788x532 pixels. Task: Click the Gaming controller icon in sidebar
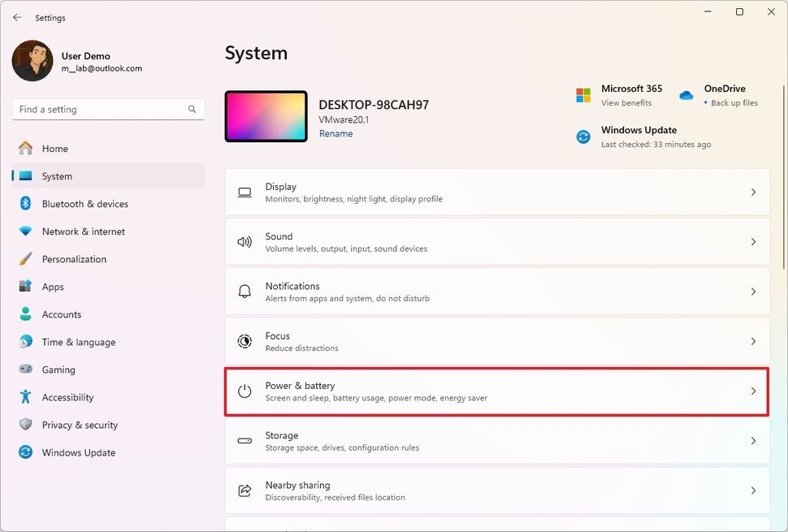point(26,370)
